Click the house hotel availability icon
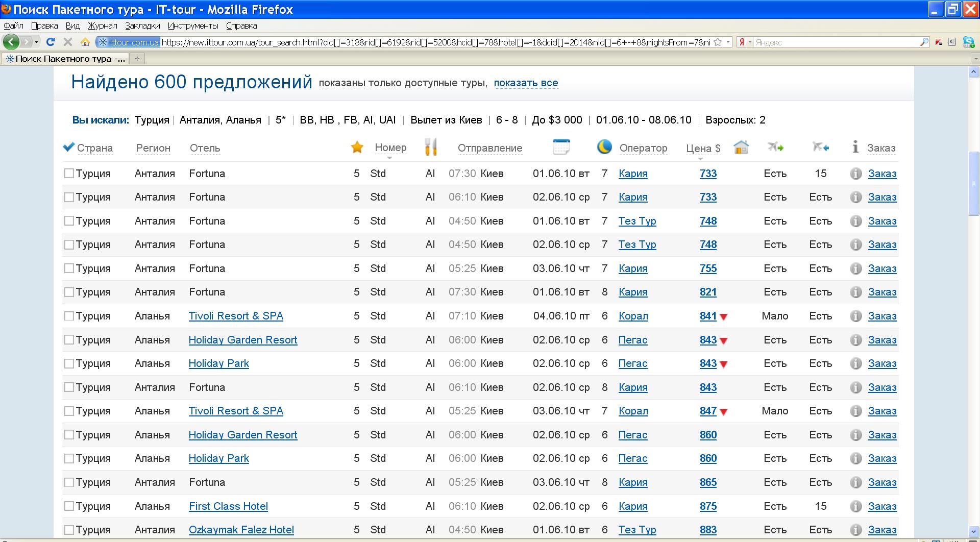 (x=741, y=147)
